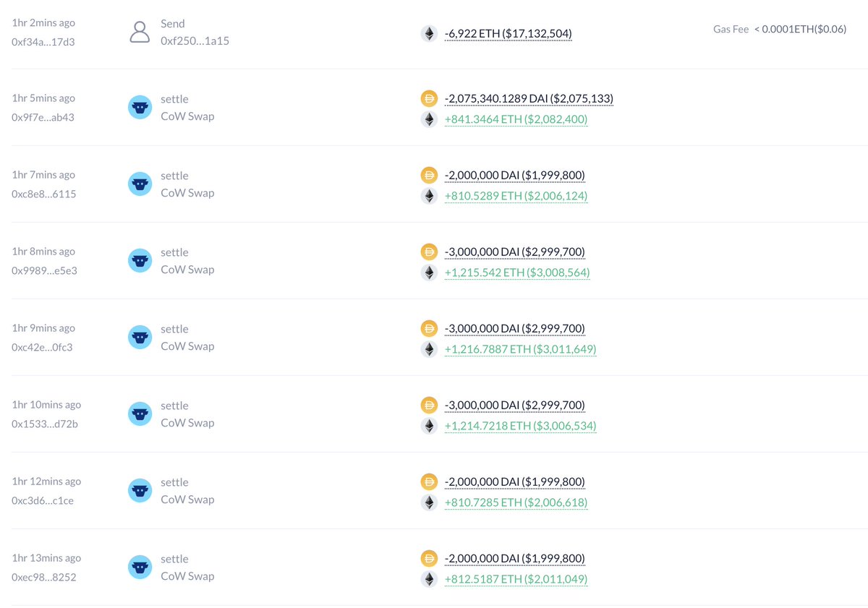
Task: Click the ETH icon beside +812.5187 ETH
Action: click(x=429, y=579)
